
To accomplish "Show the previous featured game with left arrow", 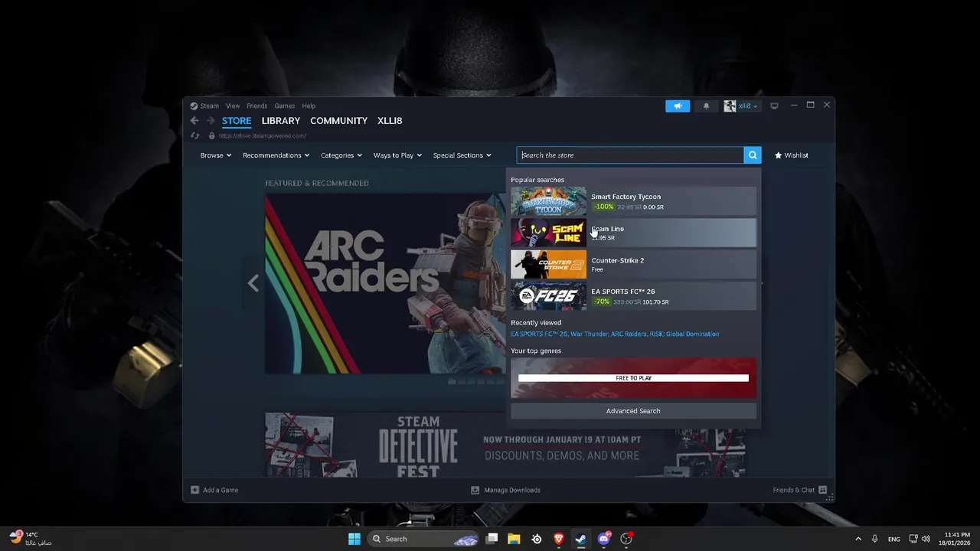I will tap(253, 283).
